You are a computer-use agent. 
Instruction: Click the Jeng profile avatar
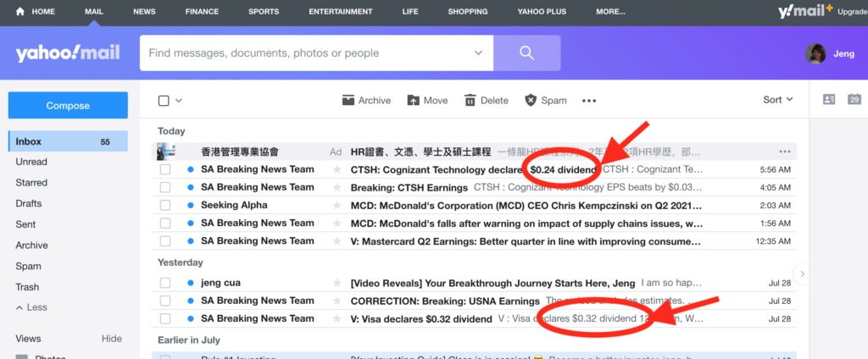815,53
